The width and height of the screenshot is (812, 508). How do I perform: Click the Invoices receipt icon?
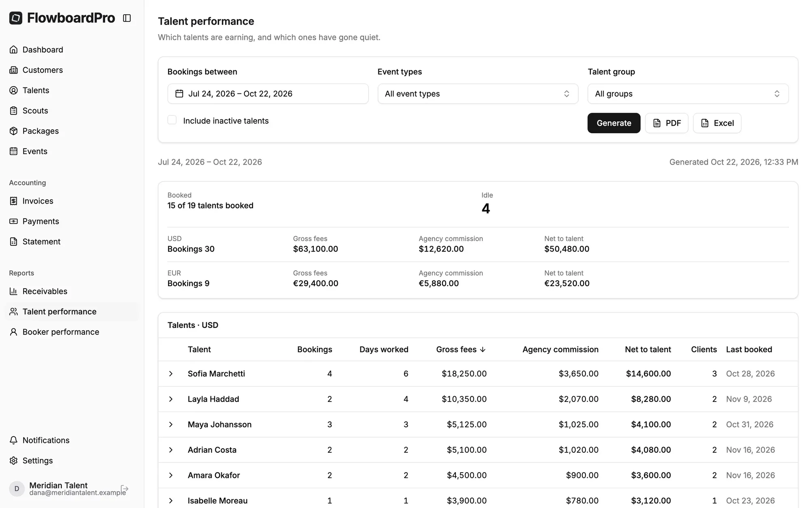tap(14, 201)
